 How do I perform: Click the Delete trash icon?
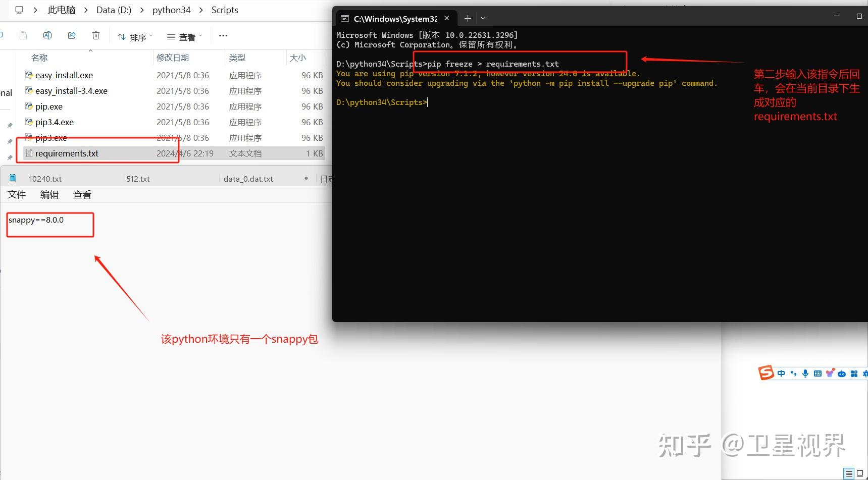pos(96,35)
